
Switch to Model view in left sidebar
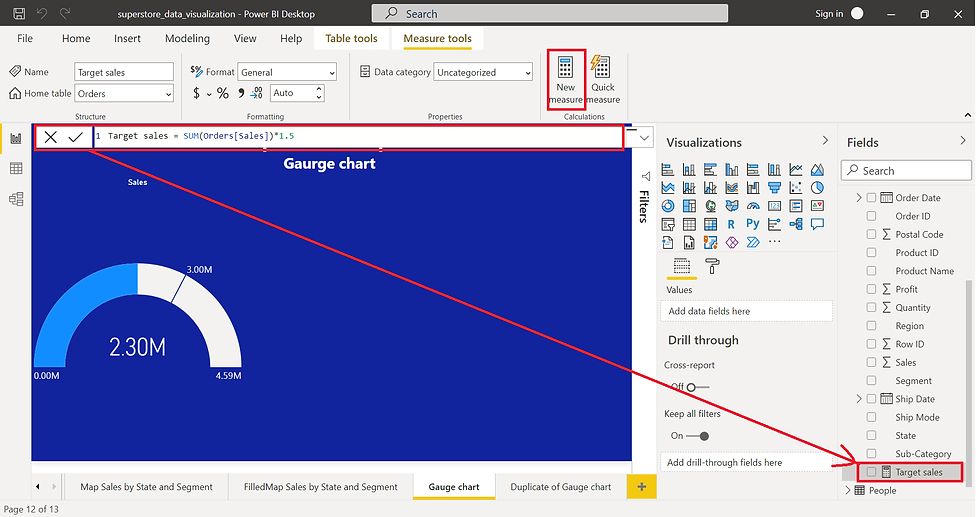click(x=16, y=199)
